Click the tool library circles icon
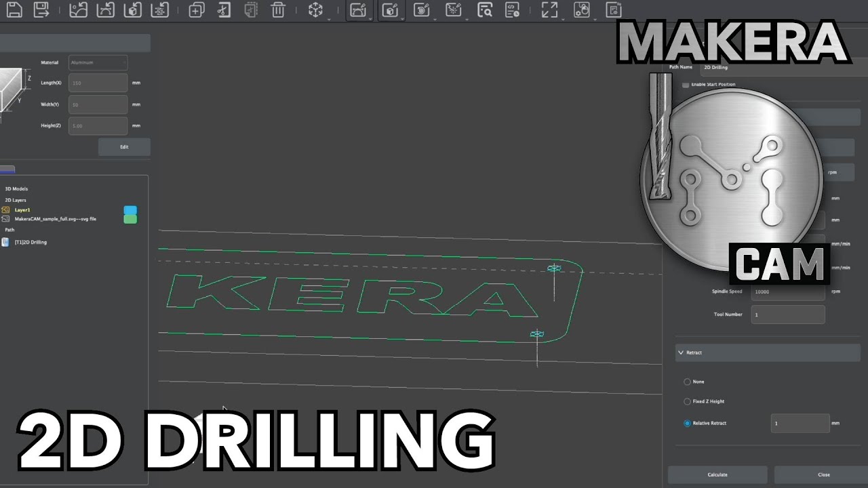The image size is (868, 488). pyautogui.click(x=581, y=9)
